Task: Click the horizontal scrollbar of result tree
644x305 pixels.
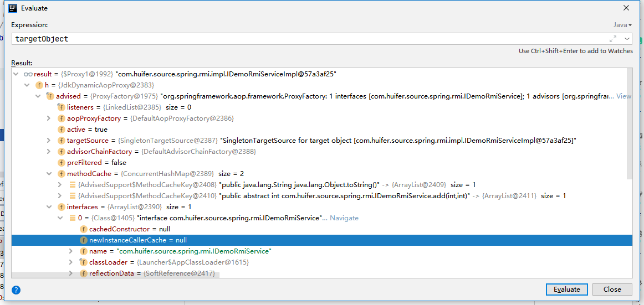Action: [115, 276]
